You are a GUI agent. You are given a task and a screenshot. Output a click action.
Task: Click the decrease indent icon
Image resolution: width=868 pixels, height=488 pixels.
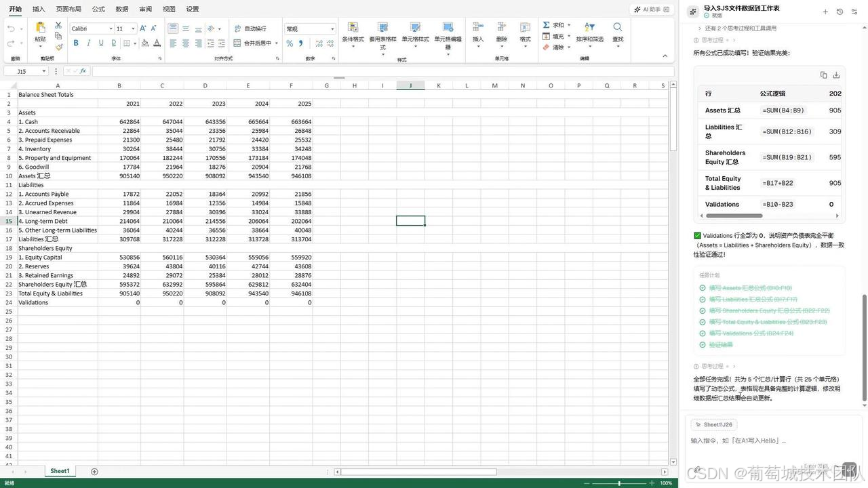[211, 43]
